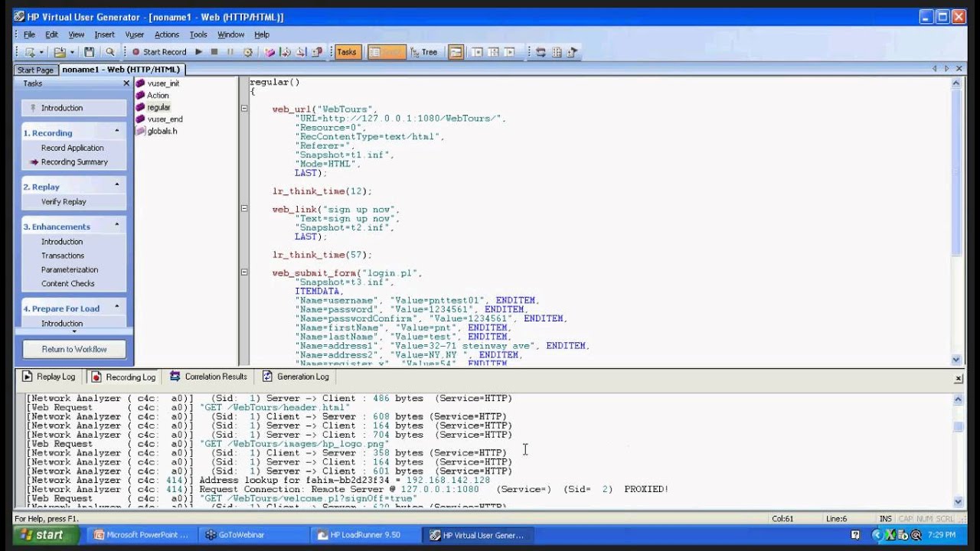Switch to the Correlation Results tab
This screenshot has width=980, height=551.
(x=208, y=377)
